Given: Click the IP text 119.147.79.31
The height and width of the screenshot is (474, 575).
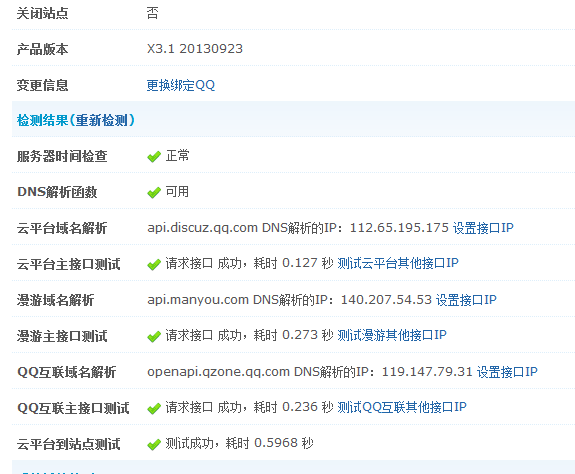Looking at the screenshot, I should coord(428,372).
